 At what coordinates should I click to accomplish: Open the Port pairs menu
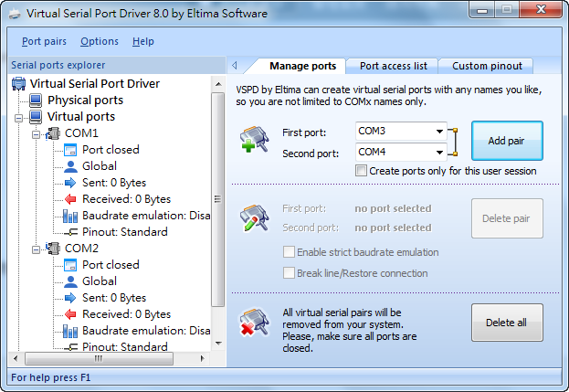[44, 41]
